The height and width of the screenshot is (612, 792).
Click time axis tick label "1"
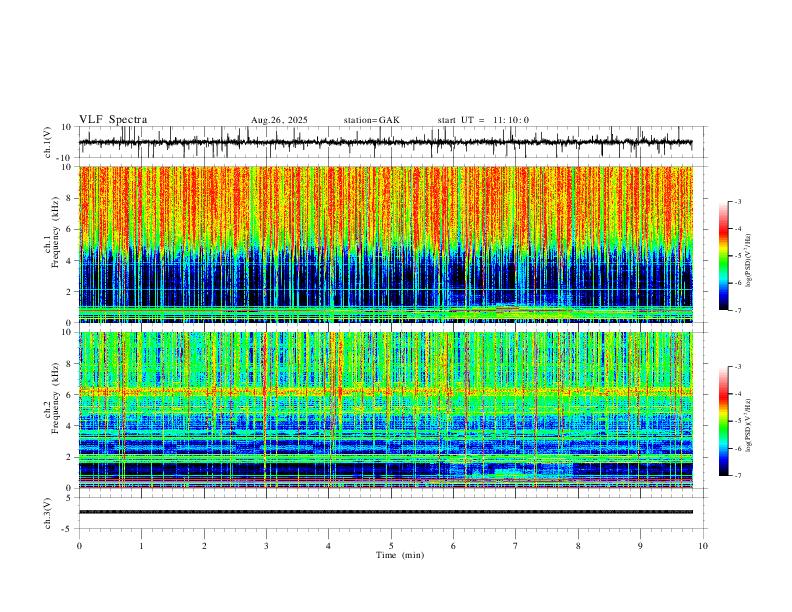(141, 546)
